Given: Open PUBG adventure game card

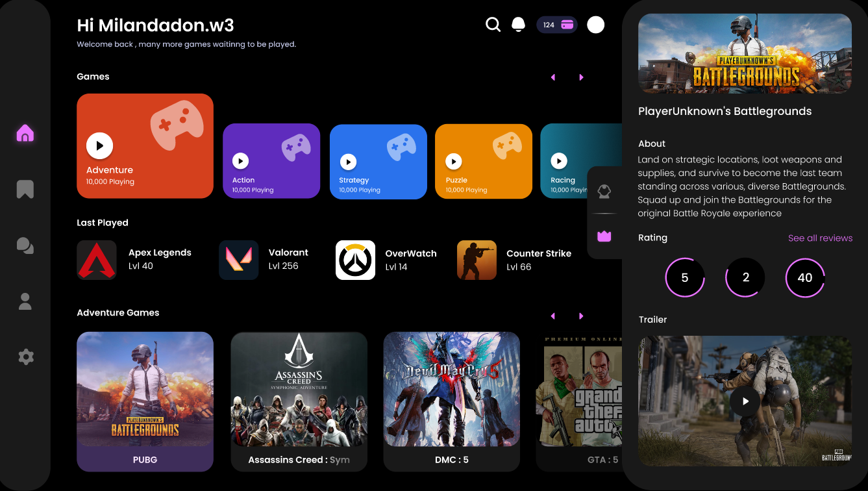Looking at the screenshot, I should [145, 401].
